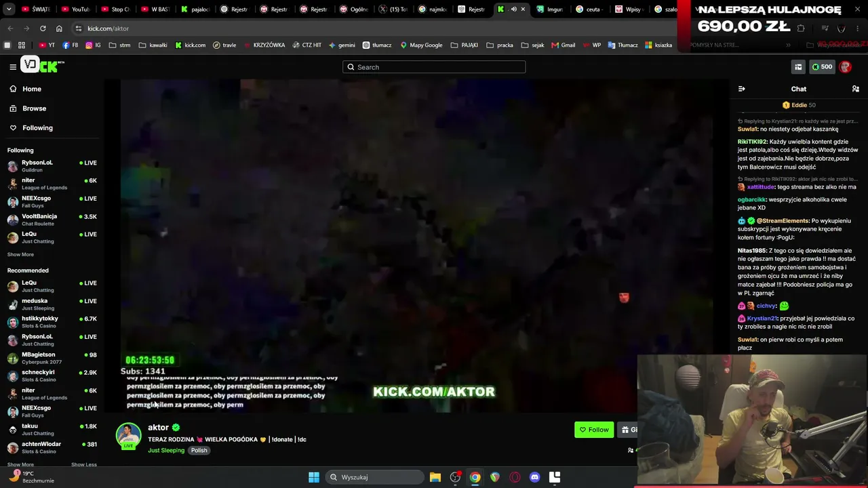This screenshot has width=868, height=488.
Task: Open the Just Sleeping category link
Action: (x=166, y=450)
